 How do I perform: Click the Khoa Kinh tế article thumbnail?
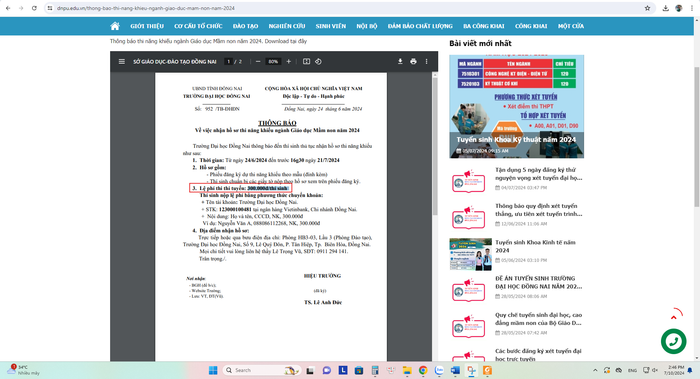coord(471,254)
